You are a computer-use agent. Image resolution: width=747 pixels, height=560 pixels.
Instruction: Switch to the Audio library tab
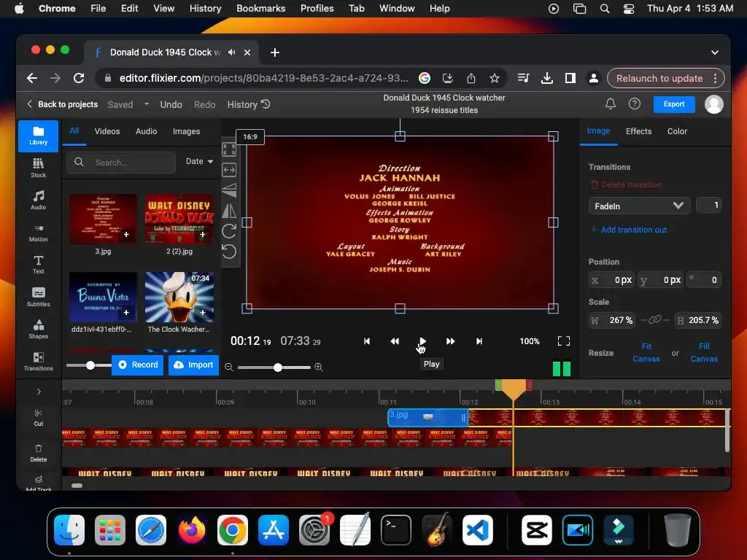146,131
